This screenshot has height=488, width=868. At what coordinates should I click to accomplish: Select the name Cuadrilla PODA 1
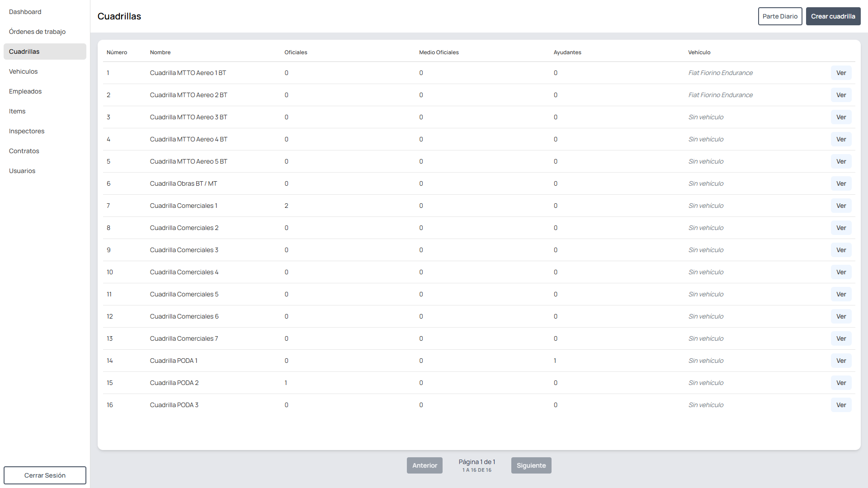(x=174, y=361)
